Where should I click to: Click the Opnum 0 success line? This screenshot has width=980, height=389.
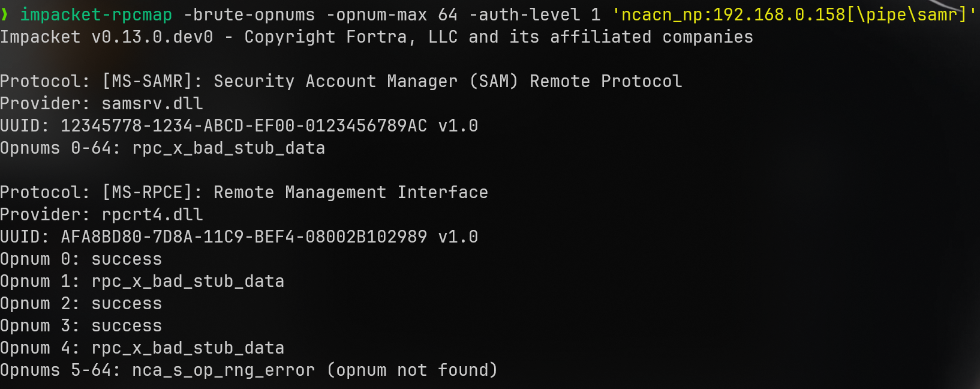tap(81, 259)
